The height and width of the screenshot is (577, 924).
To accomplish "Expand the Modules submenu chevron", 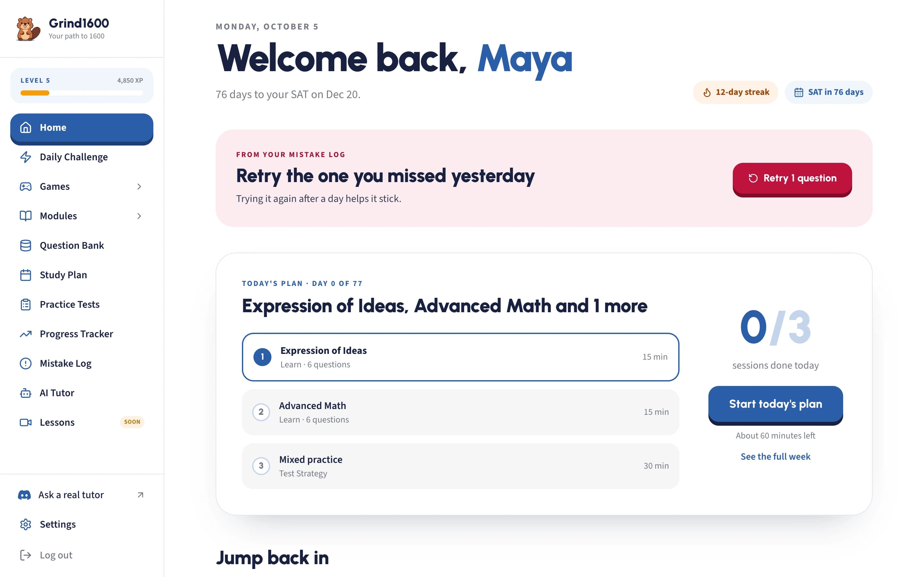I will pyautogui.click(x=139, y=216).
